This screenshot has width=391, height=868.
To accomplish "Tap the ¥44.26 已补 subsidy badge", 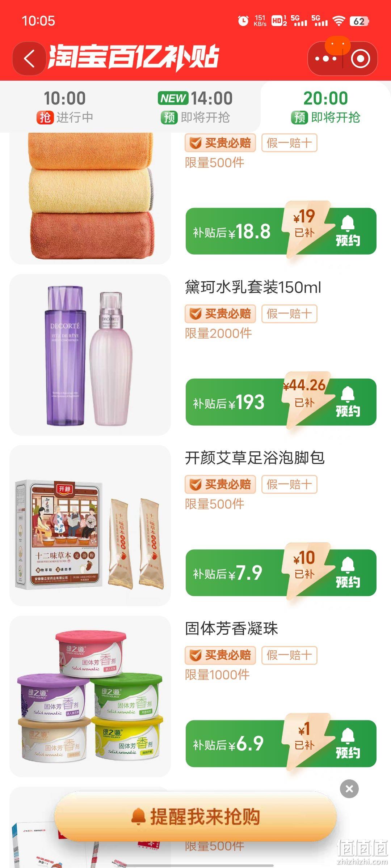I will coord(305,394).
